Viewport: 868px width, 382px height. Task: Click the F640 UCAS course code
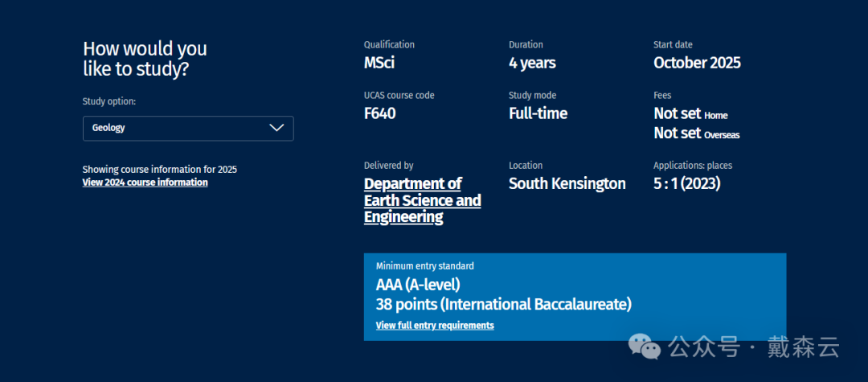[379, 113]
